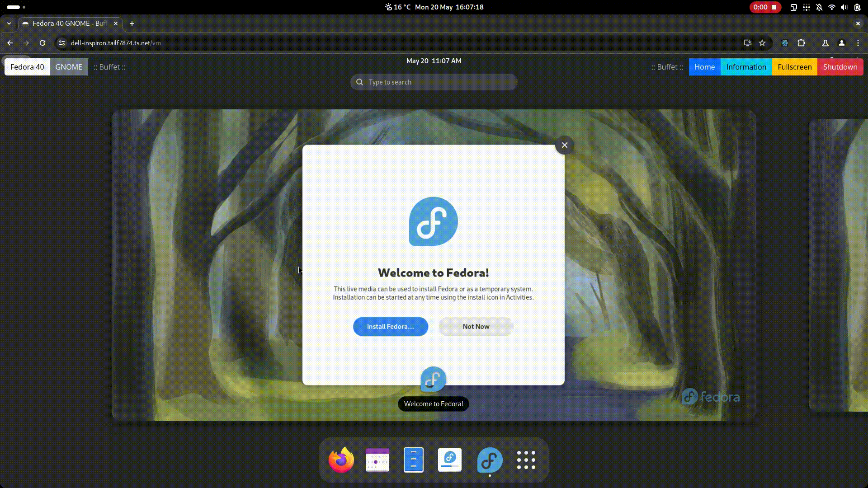Open Chrome three-dot menu
This screenshot has height=488, width=868.
click(x=858, y=43)
